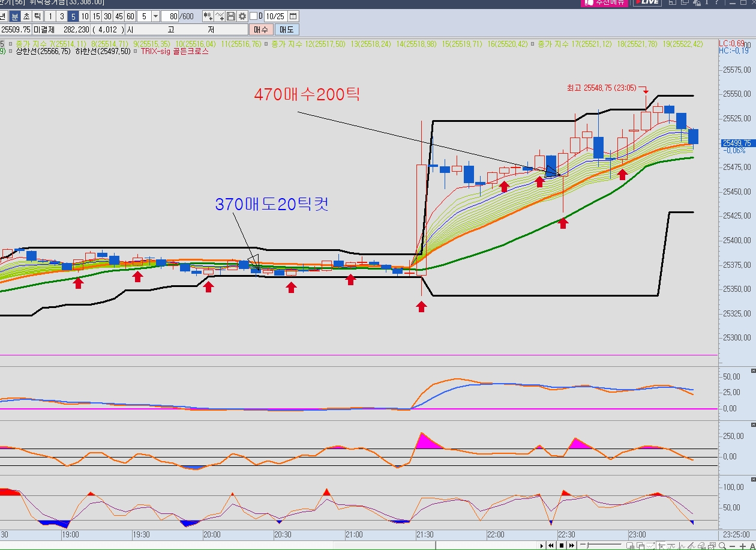Click the bar count field showing 80
This screenshot has width=756, height=550.
pyautogui.click(x=171, y=16)
